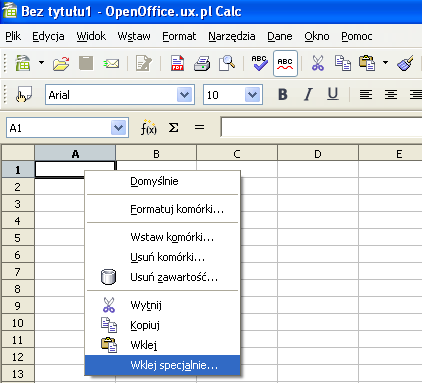Open the Arial font name dropdown

pos(185,95)
